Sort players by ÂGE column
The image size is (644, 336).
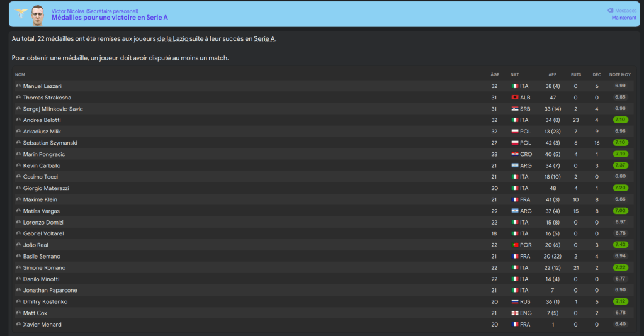(x=494, y=74)
